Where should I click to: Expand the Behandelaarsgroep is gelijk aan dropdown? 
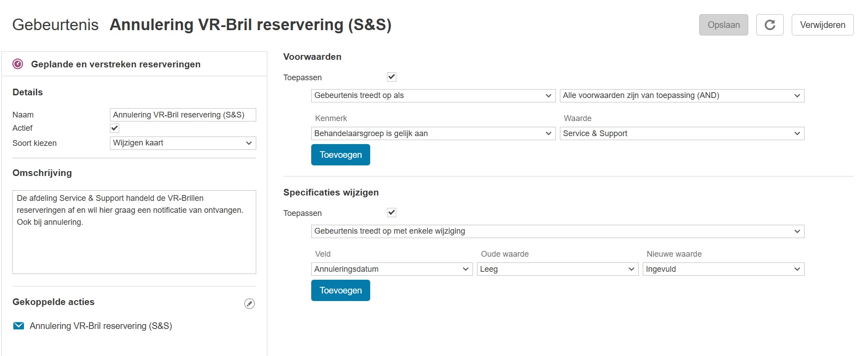(433, 133)
